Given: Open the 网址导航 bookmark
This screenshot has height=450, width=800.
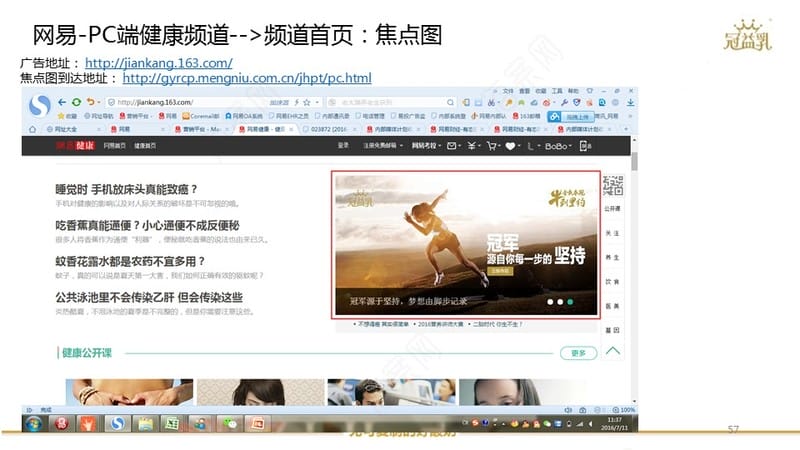Looking at the screenshot, I should coord(98,116).
